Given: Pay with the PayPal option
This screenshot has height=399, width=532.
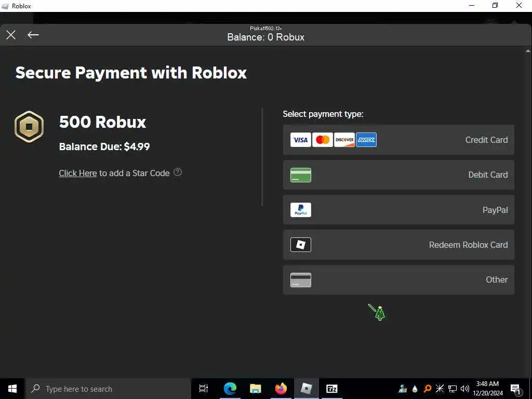Looking at the screenshot, I should (398, 210).
